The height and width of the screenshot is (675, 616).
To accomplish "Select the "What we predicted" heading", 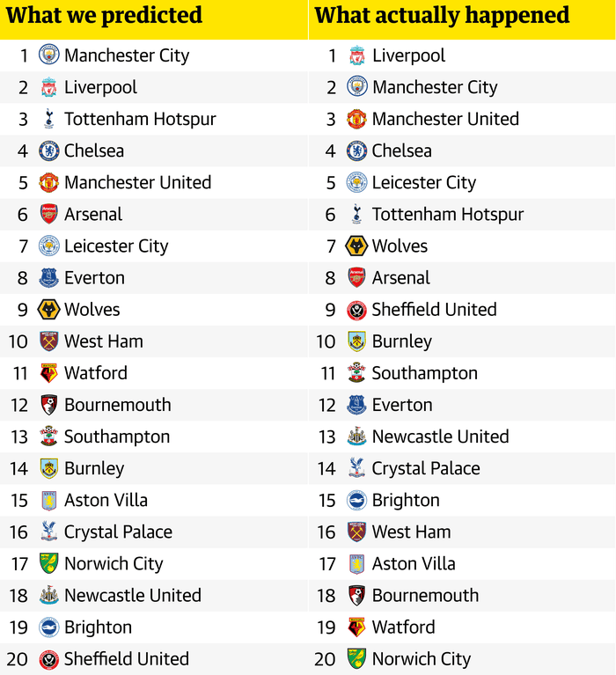I will point(104,16).
